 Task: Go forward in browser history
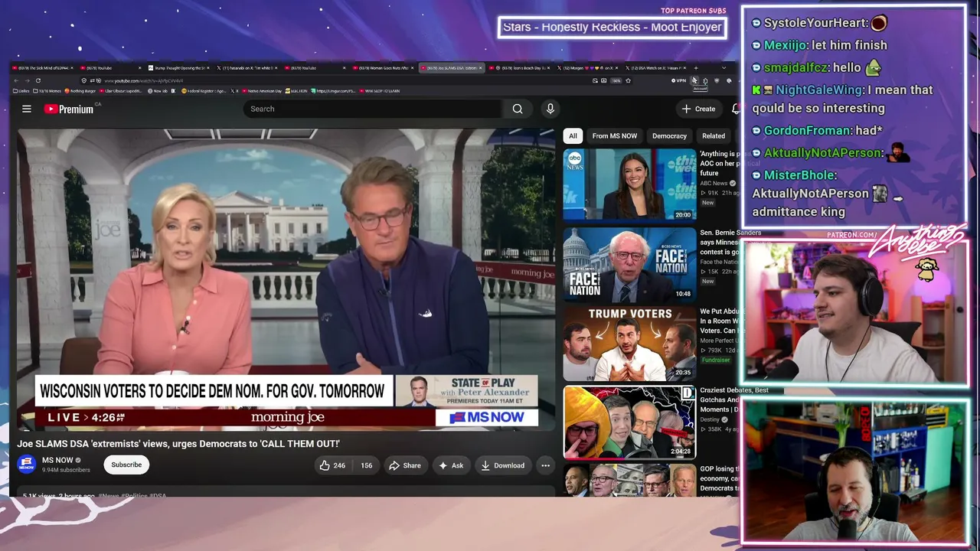point(27,80)
